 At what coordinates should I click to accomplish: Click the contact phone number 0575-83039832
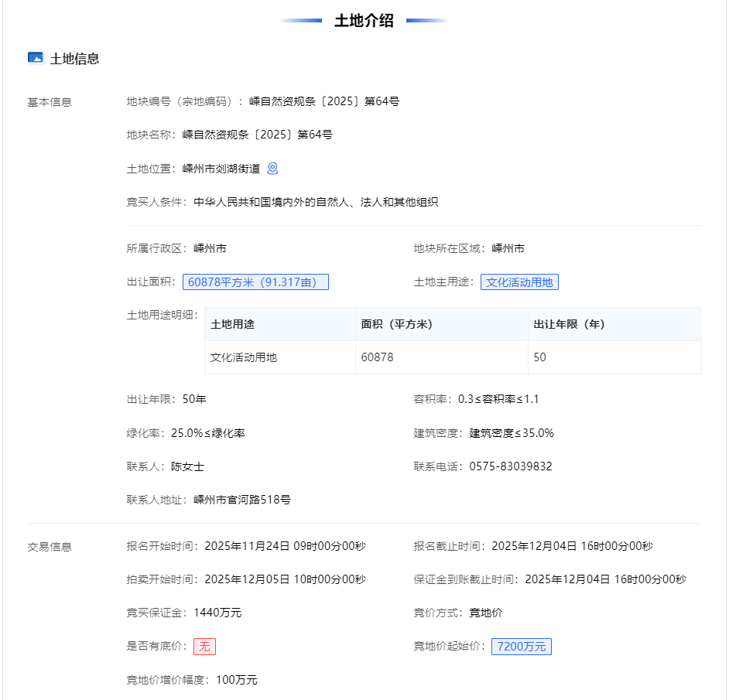pos(511,466)
